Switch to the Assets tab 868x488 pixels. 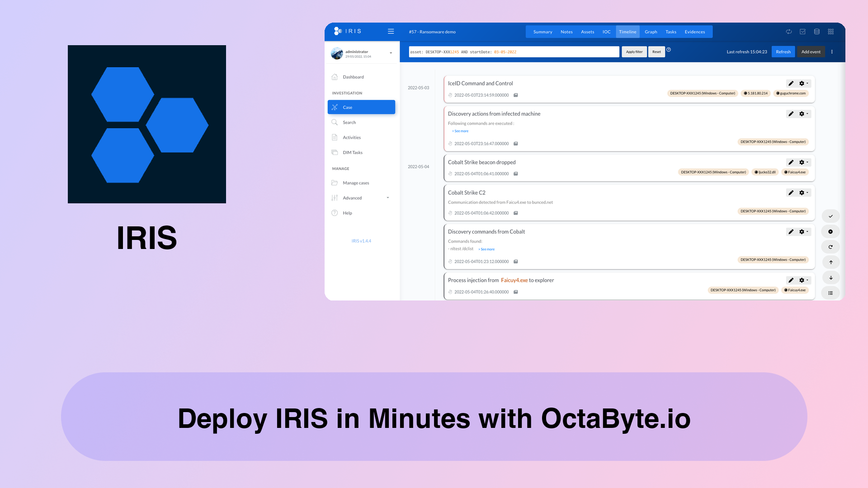[x=587, y=32]
